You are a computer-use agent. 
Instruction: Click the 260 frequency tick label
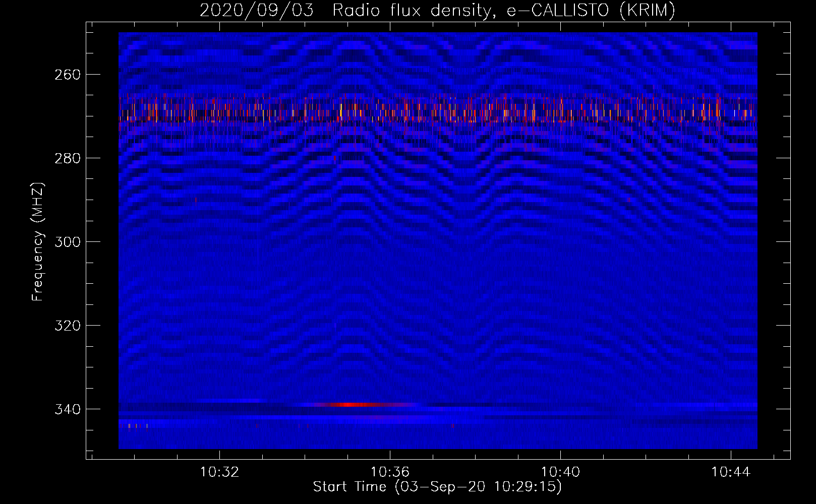68,75
